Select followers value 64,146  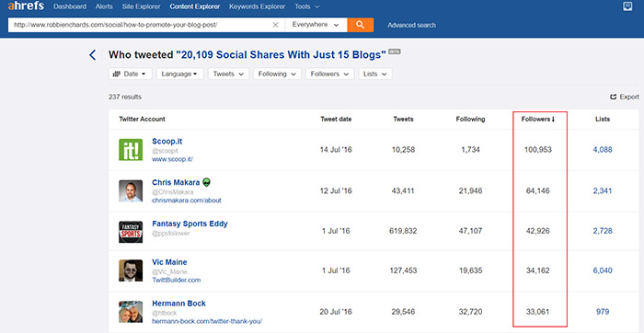point(538,191)
